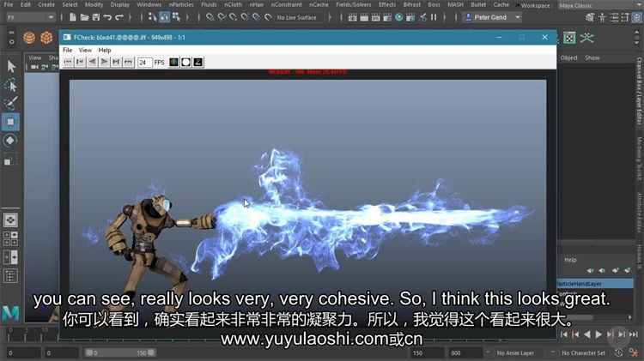Viewport: 644px width, 361px height.
Task: Select by component type mode icon
Action: (176, 17)
